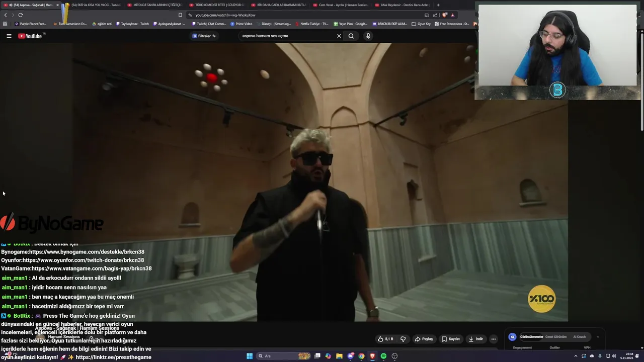Open Copilot from the taskbar
644x362 pixels.
point(328,356)
